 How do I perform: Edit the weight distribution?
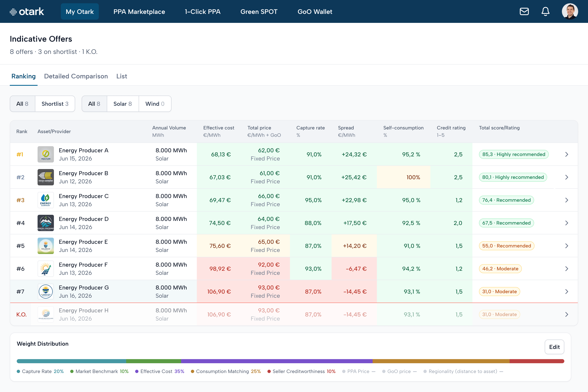pyautogui.click(x=554, y=347)
